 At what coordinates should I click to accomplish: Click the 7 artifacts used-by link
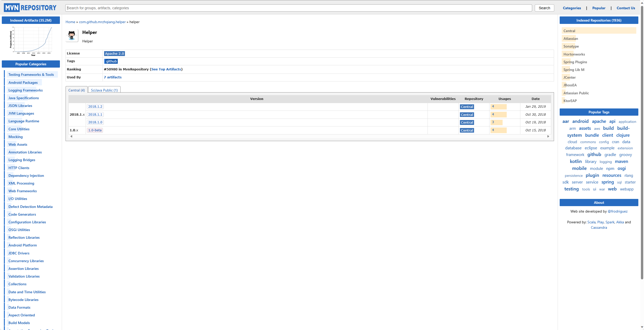click(112, 77)
